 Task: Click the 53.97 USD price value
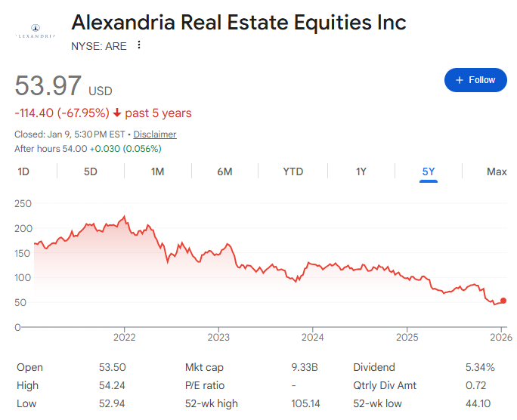[x=48, y=85]
